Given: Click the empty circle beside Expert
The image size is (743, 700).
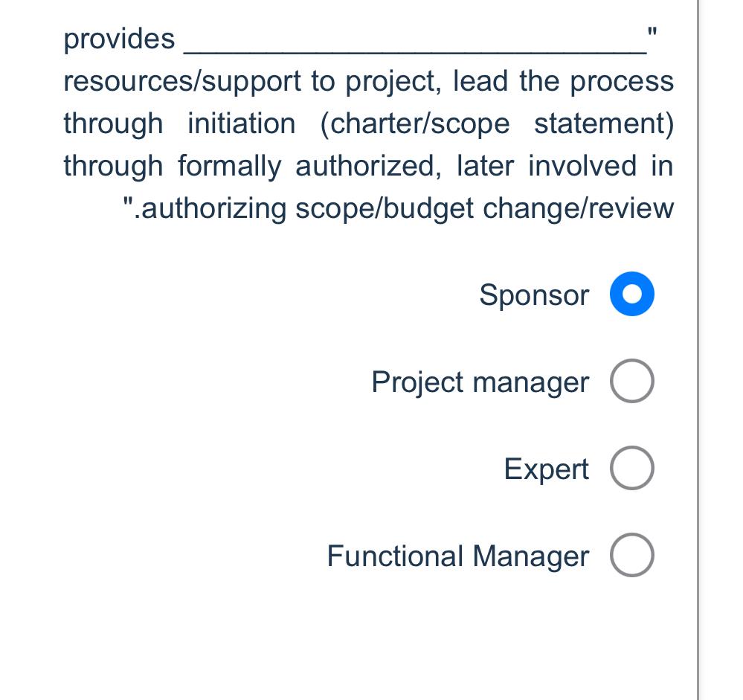Looking at the screenshot, I should click(631, 468).
